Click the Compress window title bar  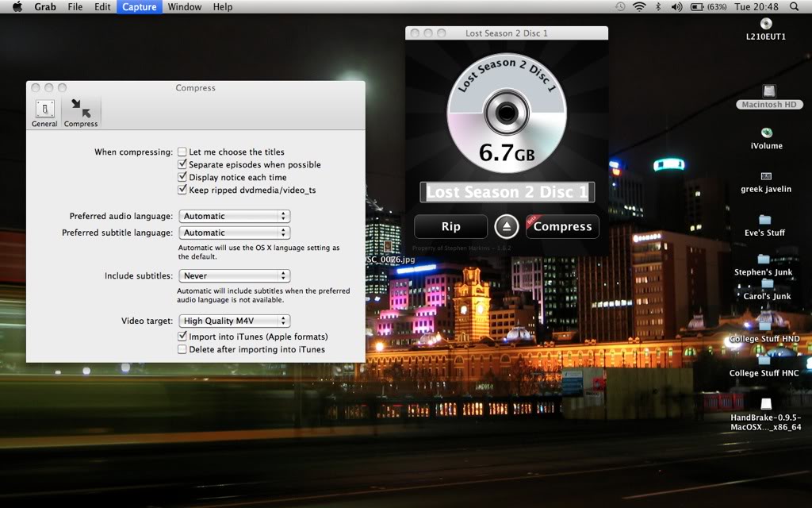click(x=196, y=87)
